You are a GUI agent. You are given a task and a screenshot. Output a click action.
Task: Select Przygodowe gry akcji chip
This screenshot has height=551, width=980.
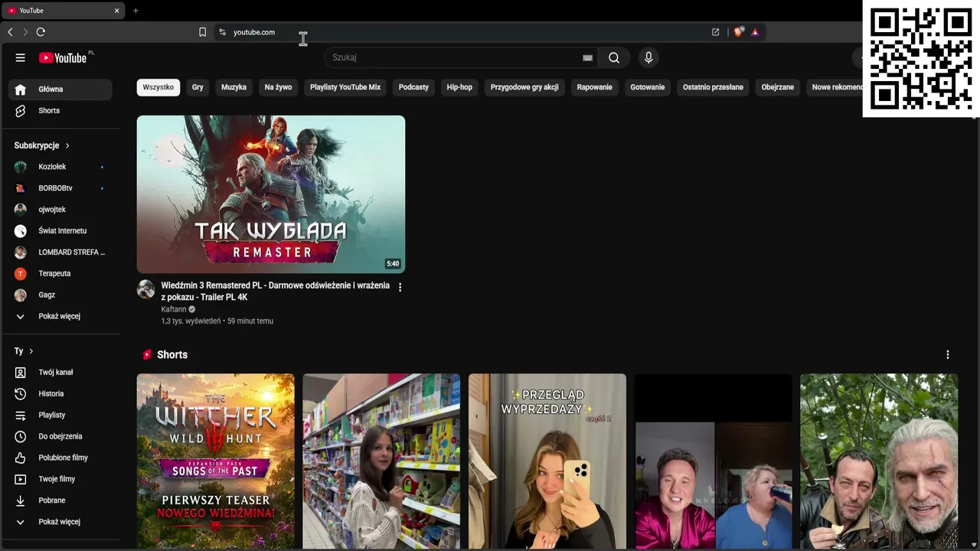[x=524, y=87]
